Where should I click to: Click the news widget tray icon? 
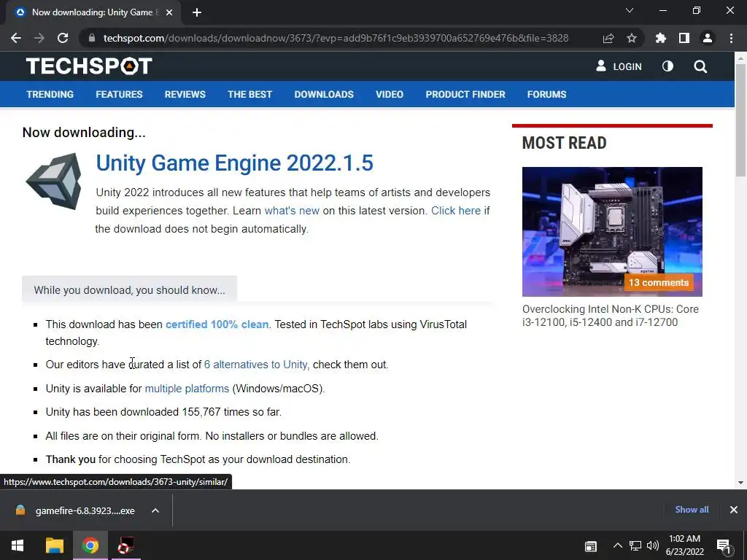(591, 546)
